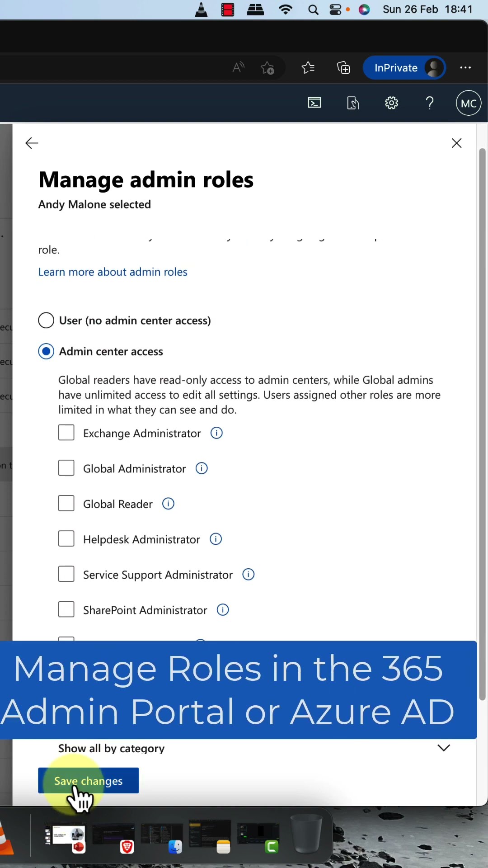Open the browser three-dots menu

coord(465,68)
